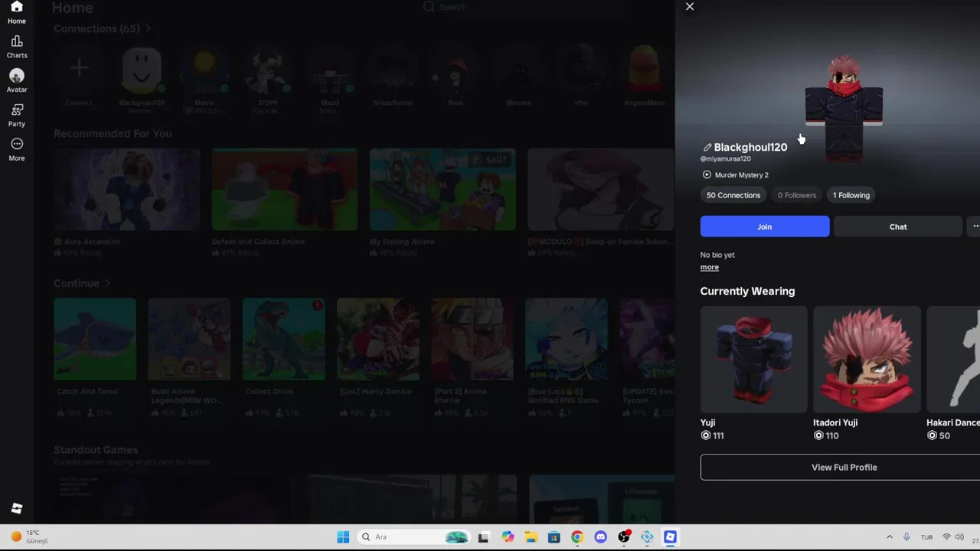Expand the Connections (65) header arrow
Viewport: 980px width, 551px height.
pos(148,28)
